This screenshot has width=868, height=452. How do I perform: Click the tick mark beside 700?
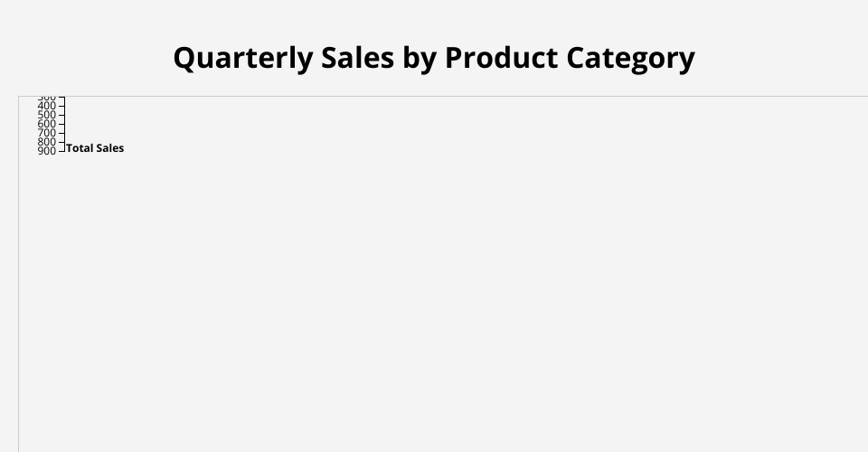pyautogui.click(x=61, y=133)
